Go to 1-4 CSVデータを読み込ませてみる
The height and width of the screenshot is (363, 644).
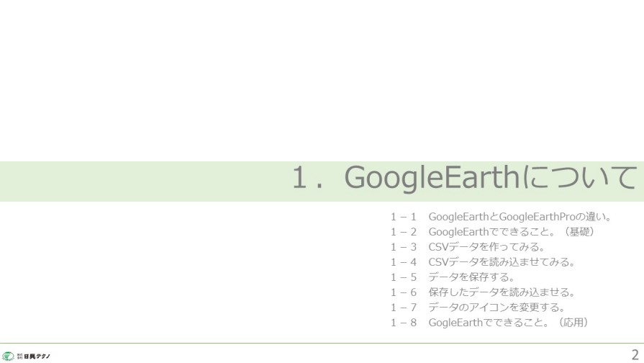502,261
